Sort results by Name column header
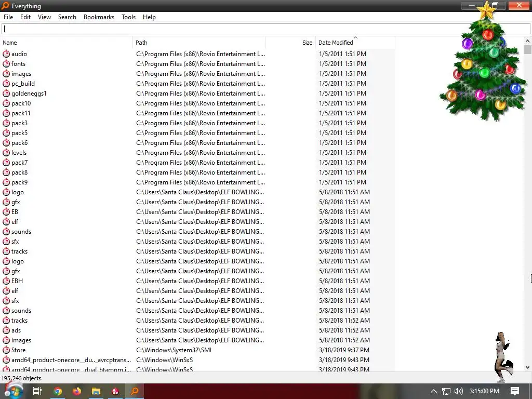Image resolution: width=532 pixels, height=399 pixels. 66,43
